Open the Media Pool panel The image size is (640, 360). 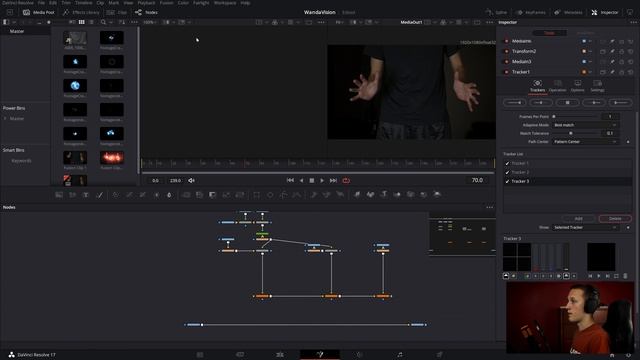click(39, 13)
